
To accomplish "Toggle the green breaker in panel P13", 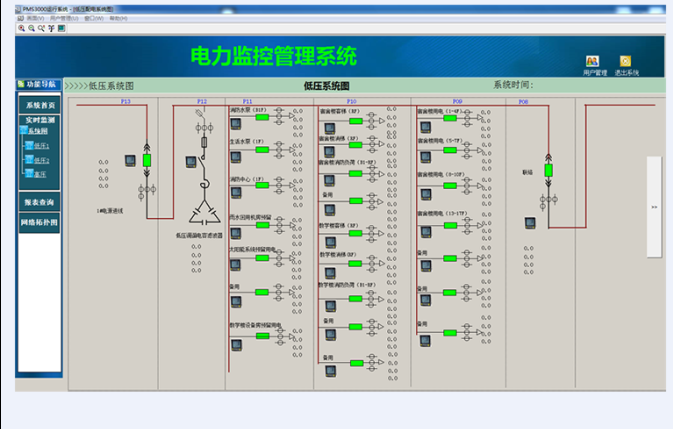I will click(147, 160).
